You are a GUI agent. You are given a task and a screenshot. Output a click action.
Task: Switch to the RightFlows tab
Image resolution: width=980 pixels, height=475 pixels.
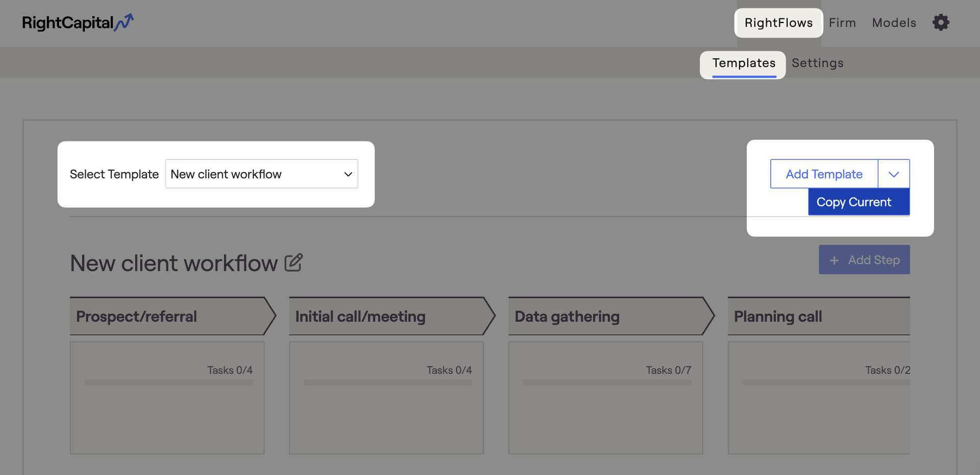pos(778,23)
